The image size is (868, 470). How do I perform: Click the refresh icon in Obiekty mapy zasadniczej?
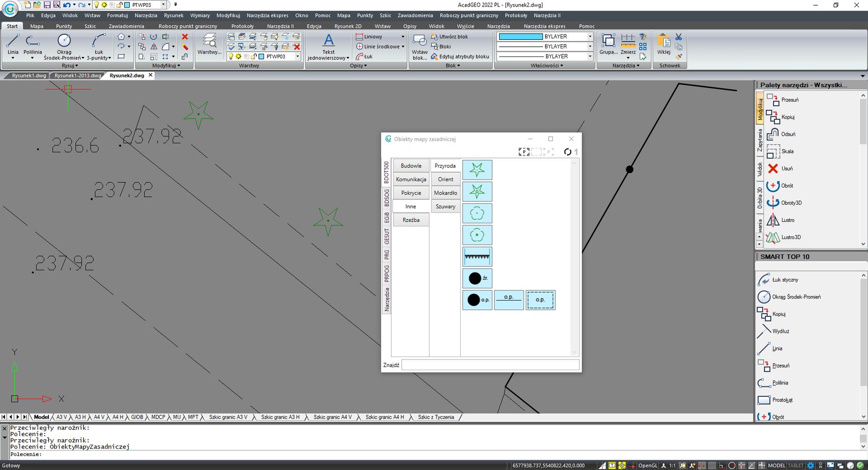(x=568, y=152)
